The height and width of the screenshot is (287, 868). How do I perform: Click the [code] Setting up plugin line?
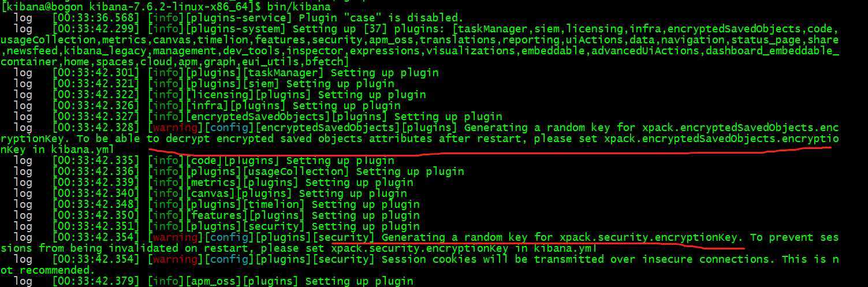point(204,161)
